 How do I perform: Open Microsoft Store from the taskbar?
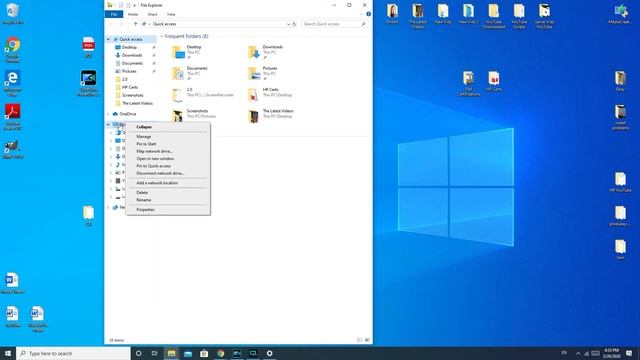(x=204, y=353)
